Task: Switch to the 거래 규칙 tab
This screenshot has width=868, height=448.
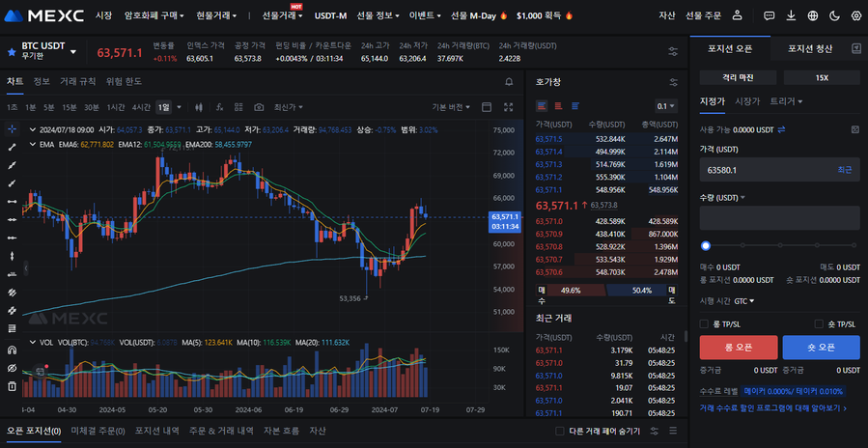Action: [x=78, y=81]
